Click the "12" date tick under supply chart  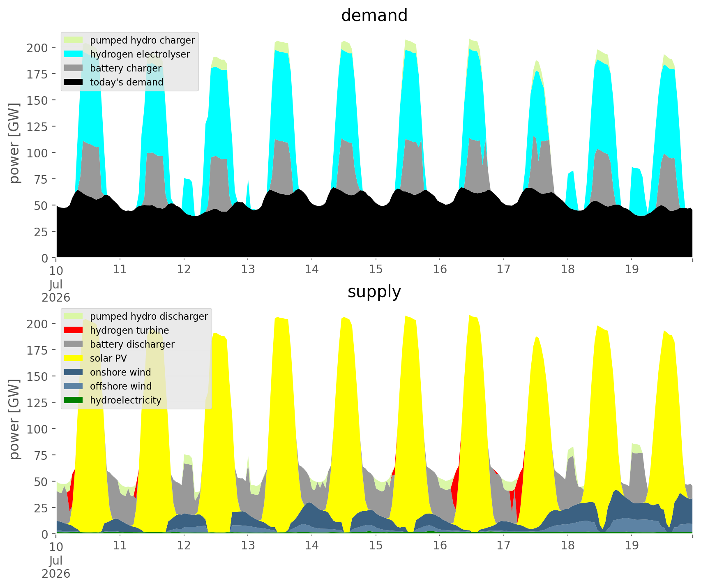pos(184,546)
